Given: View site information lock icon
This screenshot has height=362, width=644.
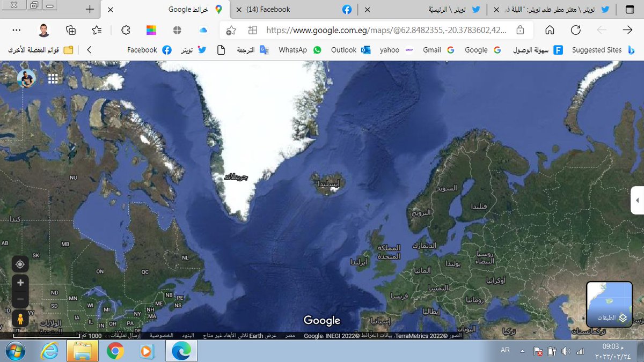Looking at the screenshot, I should 520,31.
